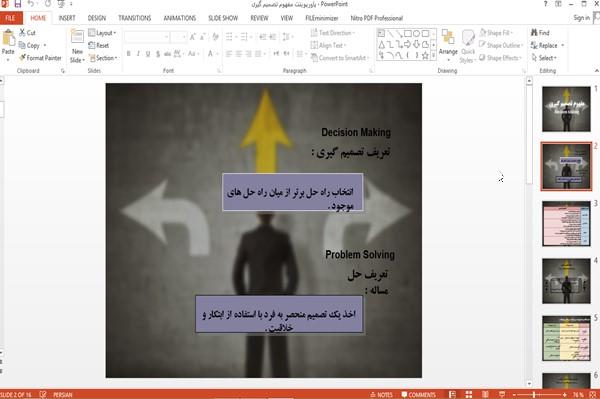
Task: Click Increase Font Size button
Action: coord(192,37)
